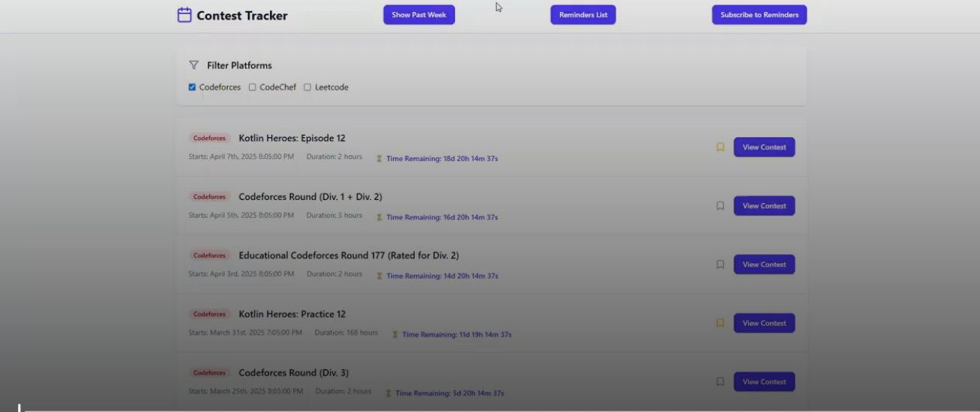
Task: View Contest for Codeforces Round (Div. 3)
Action: pos(764,382)
